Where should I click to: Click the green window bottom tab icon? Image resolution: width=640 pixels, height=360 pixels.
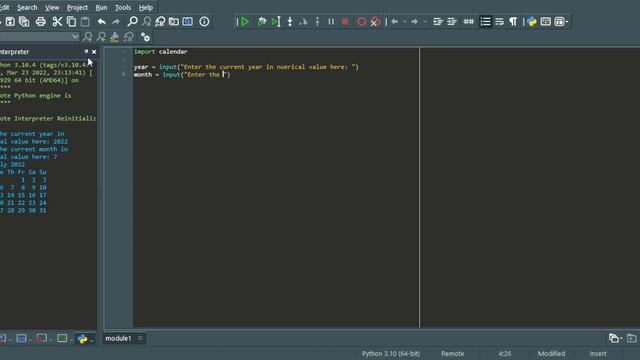click(62, 338)
